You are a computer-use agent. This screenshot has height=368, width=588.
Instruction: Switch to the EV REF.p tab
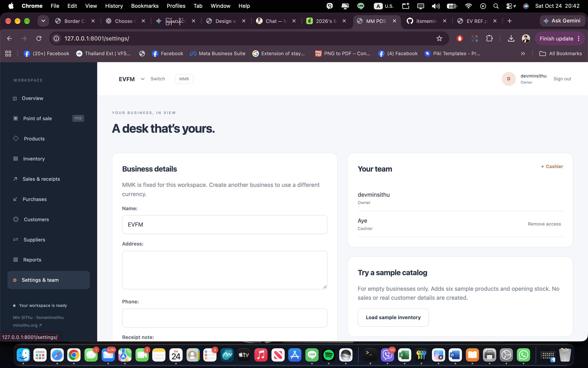477,21
